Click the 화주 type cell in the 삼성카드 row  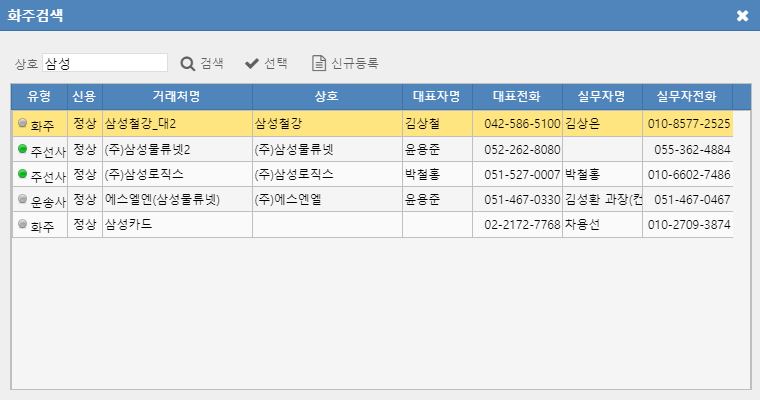42,226
